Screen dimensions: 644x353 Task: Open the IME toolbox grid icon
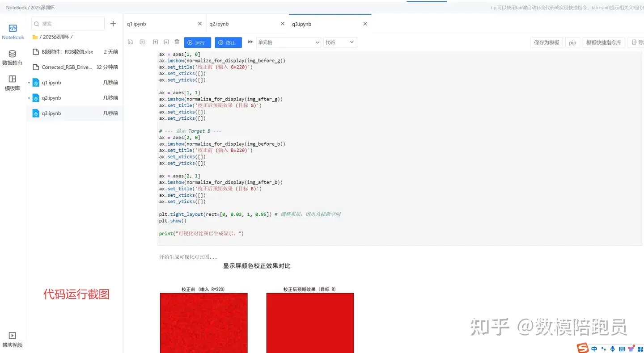click(x=640, y=349)
